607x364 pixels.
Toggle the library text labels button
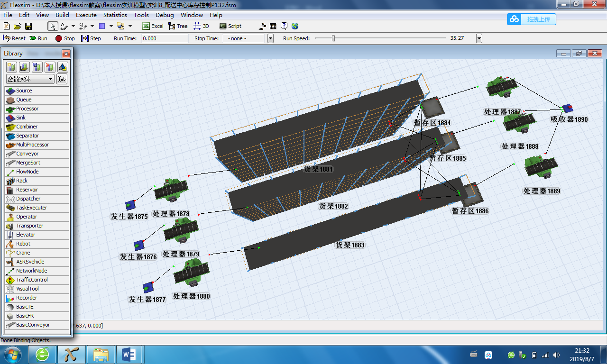pyautogui.click(x=62, y=79)
